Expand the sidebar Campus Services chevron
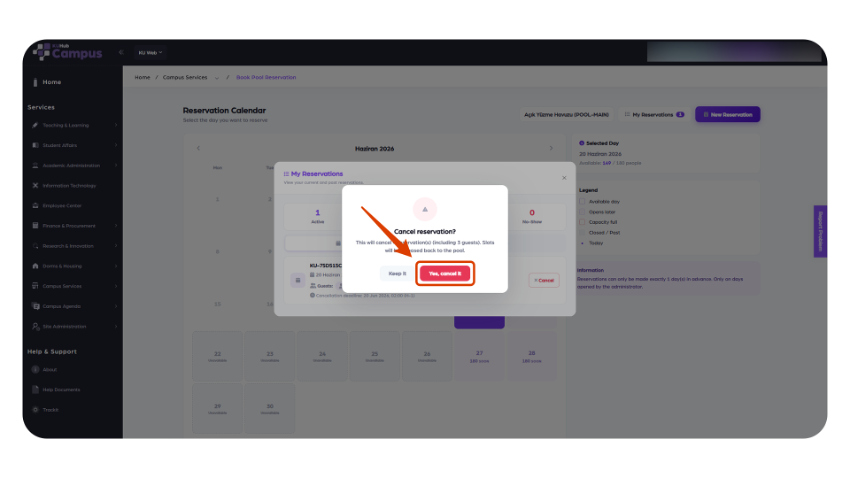This screenshot has height=478, width=850. [116, 286]
